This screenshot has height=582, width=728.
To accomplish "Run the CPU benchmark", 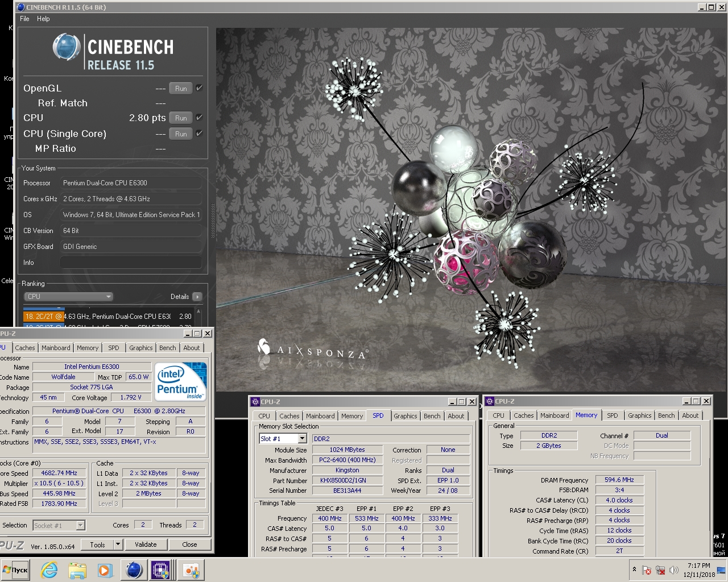I will (x=181, y=118).
